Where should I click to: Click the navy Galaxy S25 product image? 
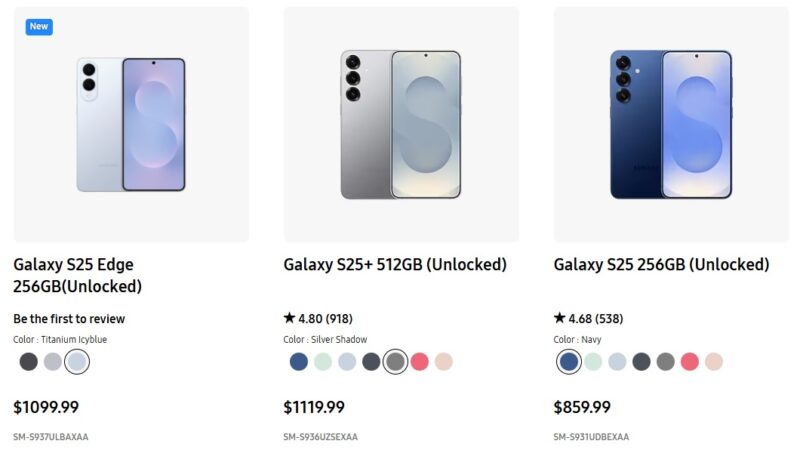pos(671,124)
